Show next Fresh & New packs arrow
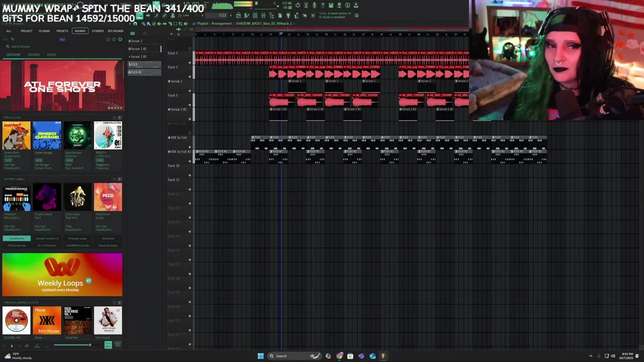The width and height of the screenshot is (644, 362). click(120, 118)
